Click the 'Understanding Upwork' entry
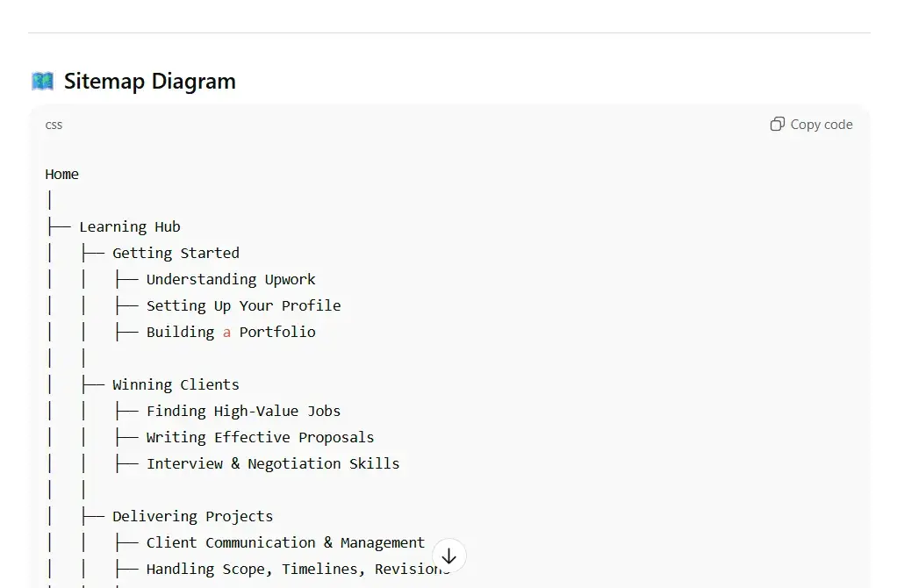This screenshot has height=588, width=897. tap(231, 279)
